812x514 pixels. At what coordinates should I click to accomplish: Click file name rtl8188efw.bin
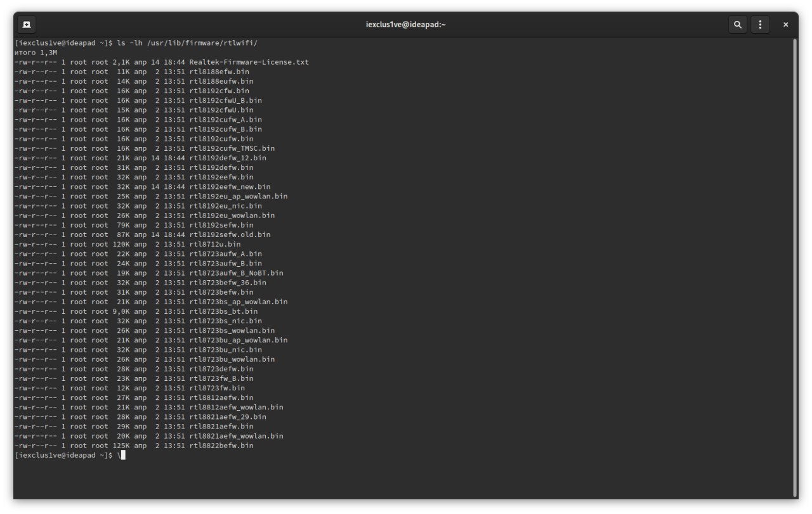coord(219,72)
